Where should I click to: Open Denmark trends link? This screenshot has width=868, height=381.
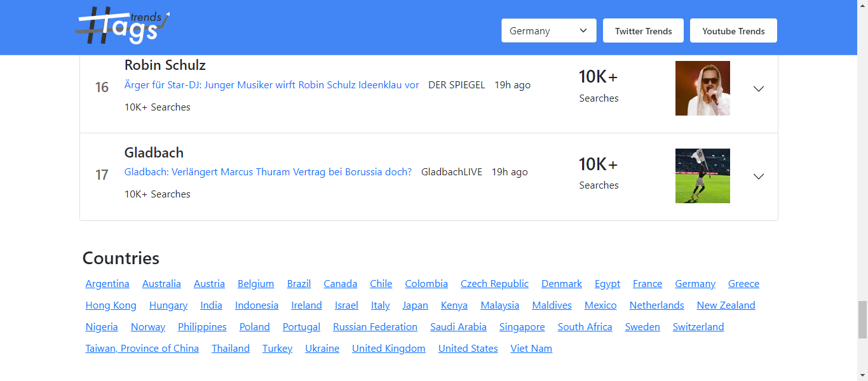[562, 284]
